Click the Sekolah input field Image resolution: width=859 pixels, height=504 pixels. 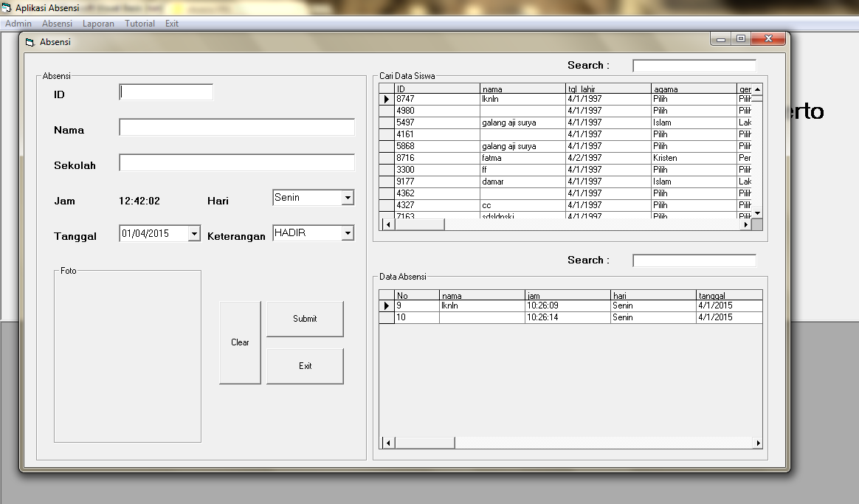[235, 162]
